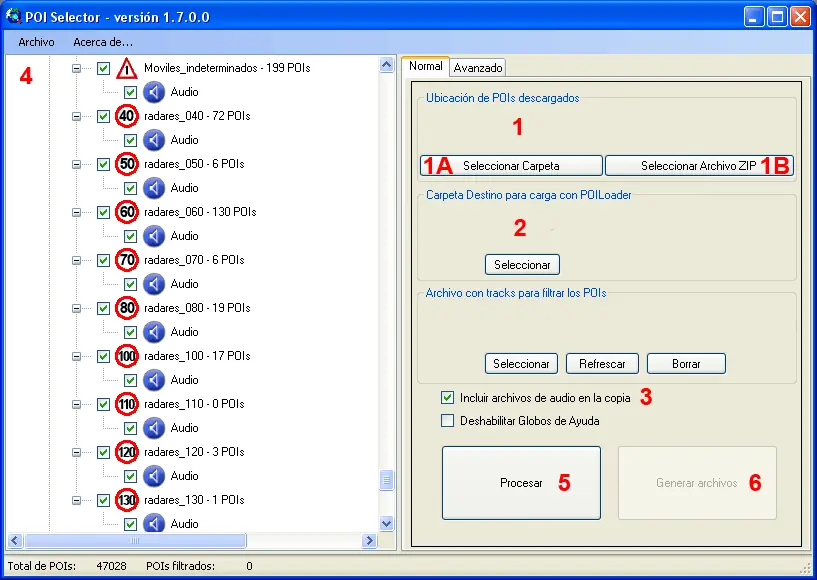The height and width of the screenshot is (580, 817).
Task: Click the large Procesar button
Action: 521,483
